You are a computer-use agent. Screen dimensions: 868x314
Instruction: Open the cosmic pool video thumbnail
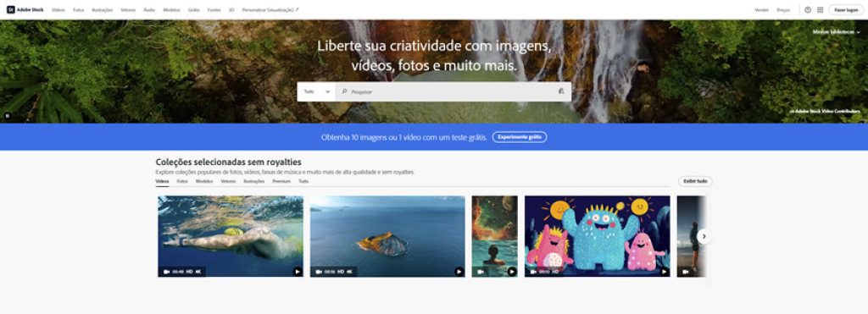click(x=494, y=236)
